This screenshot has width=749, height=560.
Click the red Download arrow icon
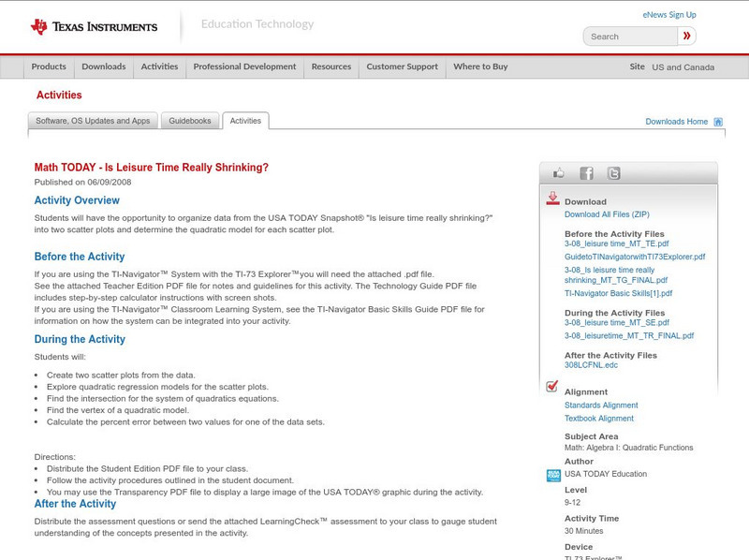point(552,199)
